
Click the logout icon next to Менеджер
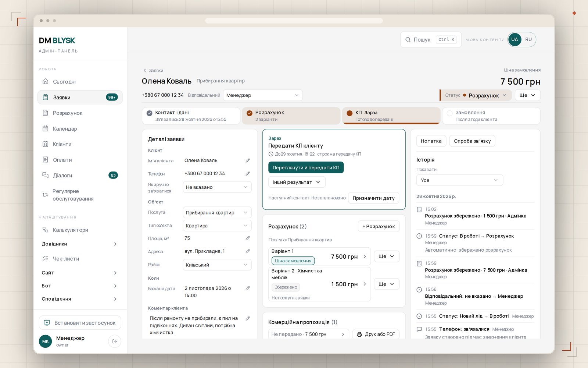click(x=115, y=341)
